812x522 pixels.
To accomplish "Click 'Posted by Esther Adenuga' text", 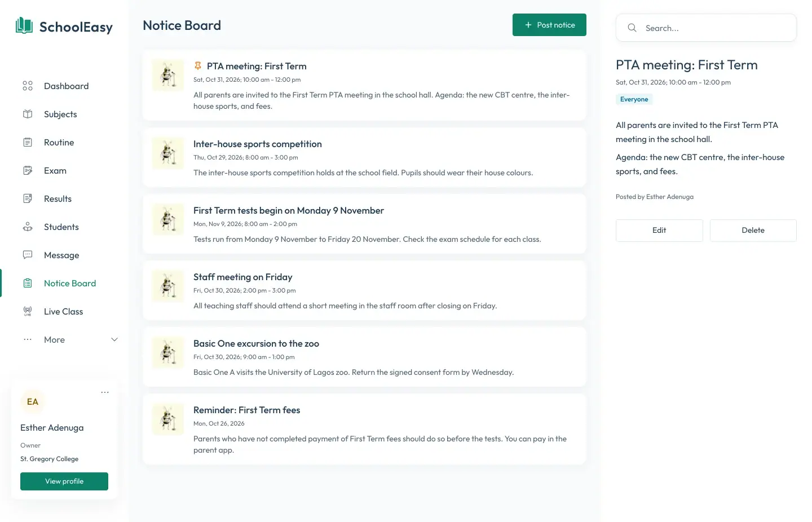I will [x=655, y=197].
